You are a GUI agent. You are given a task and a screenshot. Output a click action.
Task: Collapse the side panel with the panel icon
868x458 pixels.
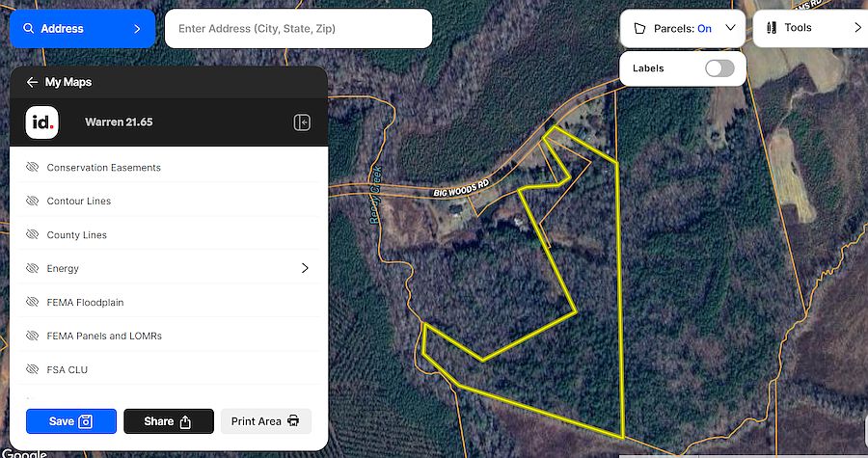[302, 122]
